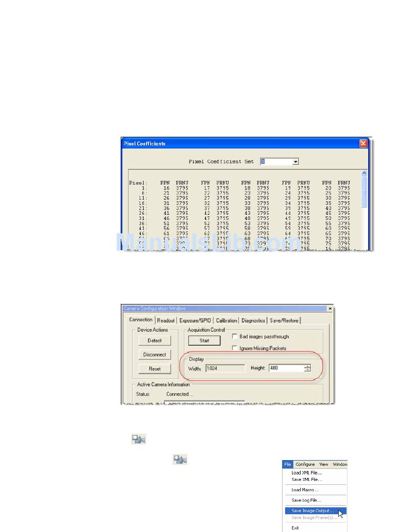The image size is (411, 532).
Task: Enable Bad images passthrough checkbox
Action: 235,336
